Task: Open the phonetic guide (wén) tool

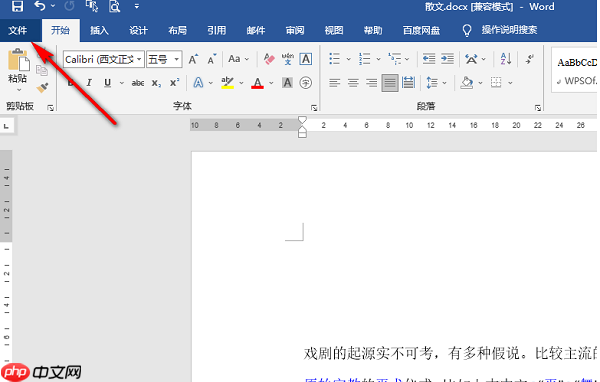Action: [288, 59]
